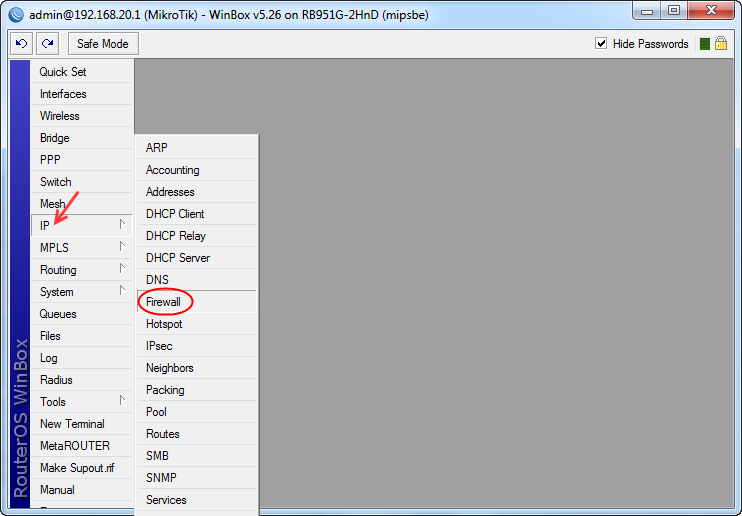Click the padlock icon in toolbar
The image size is (742, 516).
pos(720,44)
